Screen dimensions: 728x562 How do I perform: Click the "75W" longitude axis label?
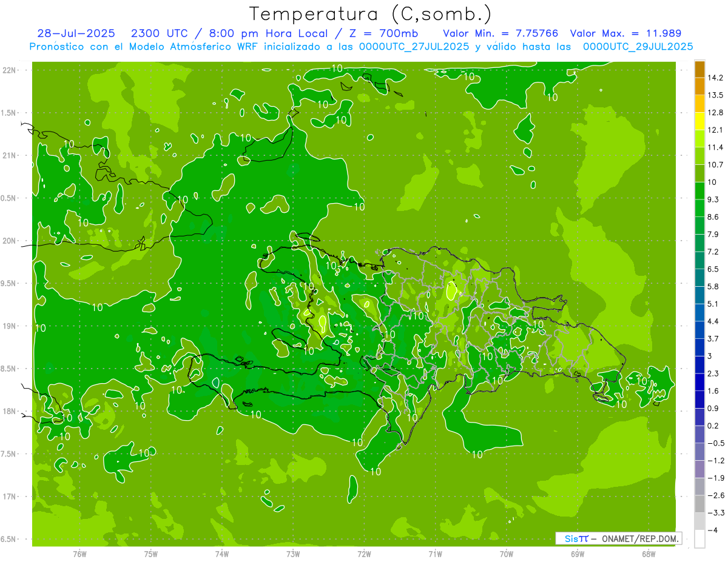coord(150,554)
